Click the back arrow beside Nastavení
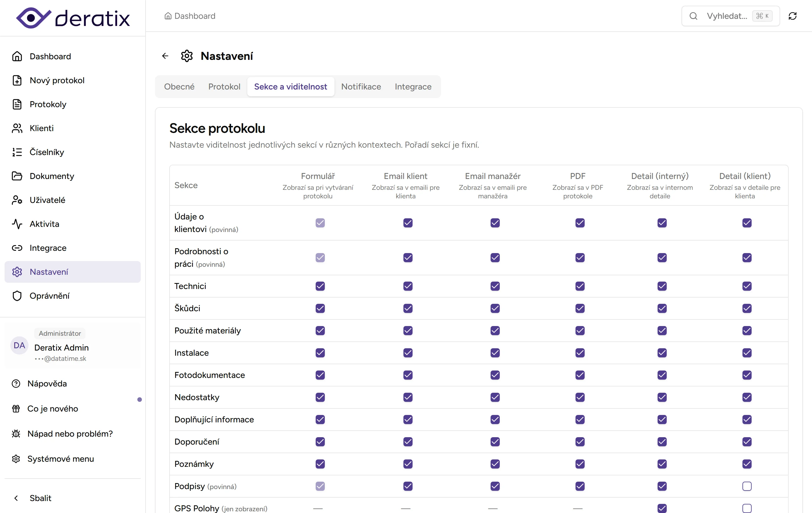 [x=165, y=56]
